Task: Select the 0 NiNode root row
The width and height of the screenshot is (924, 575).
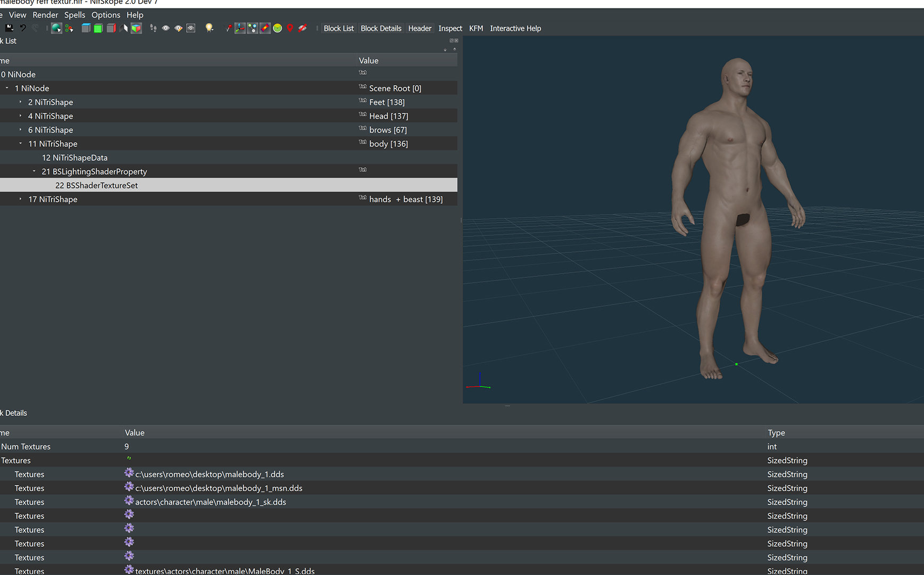Action: 229,75
